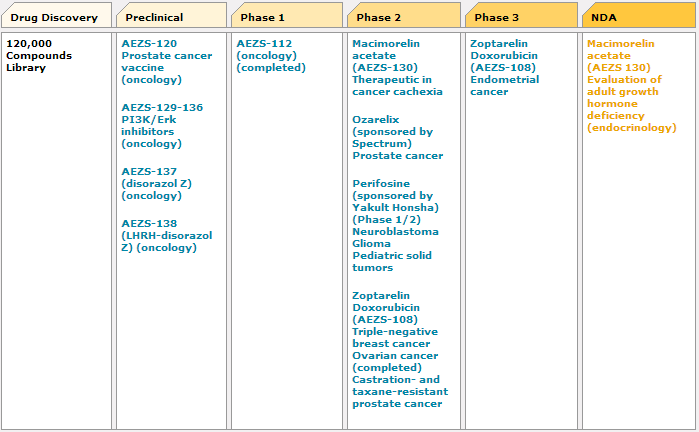Click Macimorelin acetate cancer cachexia link
The image size is (699, 432).
(397, 67)
